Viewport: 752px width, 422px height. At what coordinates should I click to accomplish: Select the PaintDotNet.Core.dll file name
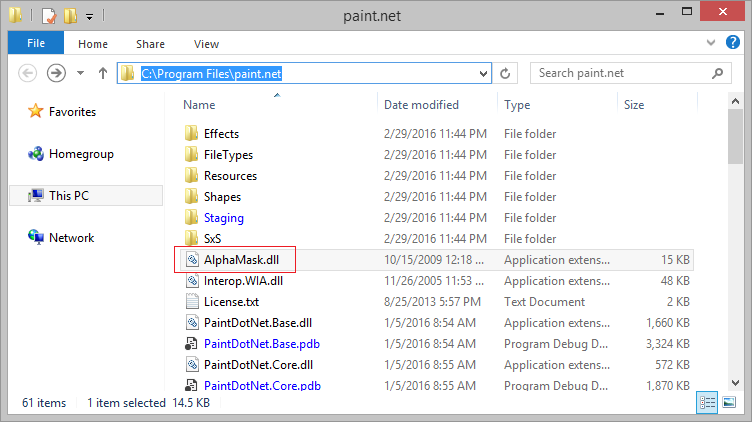point(258,365)
